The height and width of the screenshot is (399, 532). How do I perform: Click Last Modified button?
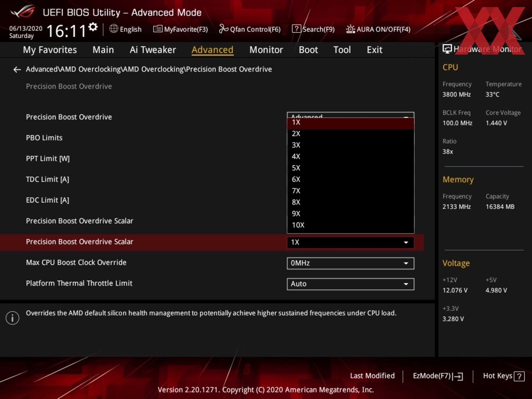tap(372, 376)
